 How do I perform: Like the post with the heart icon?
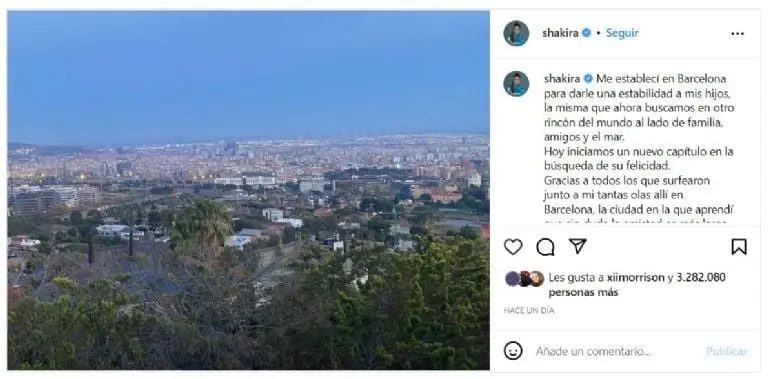513,247
